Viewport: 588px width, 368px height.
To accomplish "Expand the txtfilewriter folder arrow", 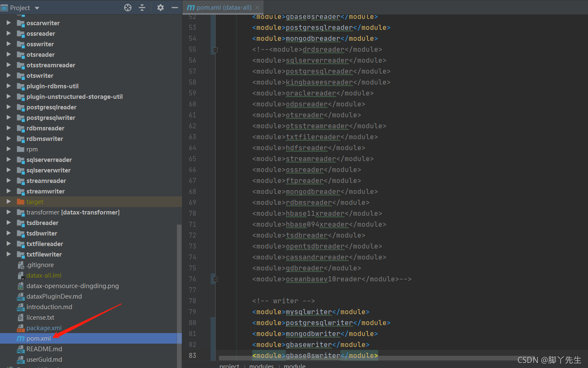I will (x=8, y=254).
